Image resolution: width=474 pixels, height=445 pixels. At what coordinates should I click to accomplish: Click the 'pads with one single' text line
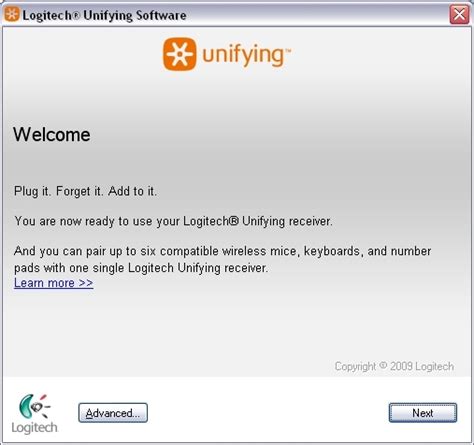pyautogui.click(x=141, y=268)
